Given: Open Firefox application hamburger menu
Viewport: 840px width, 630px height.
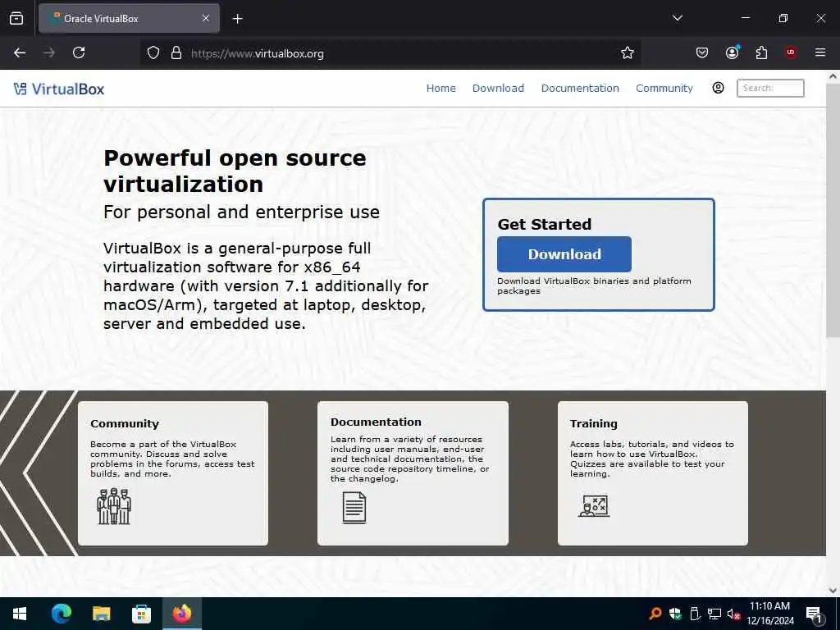Looking at the screenshot, I should tap(820, 52).
